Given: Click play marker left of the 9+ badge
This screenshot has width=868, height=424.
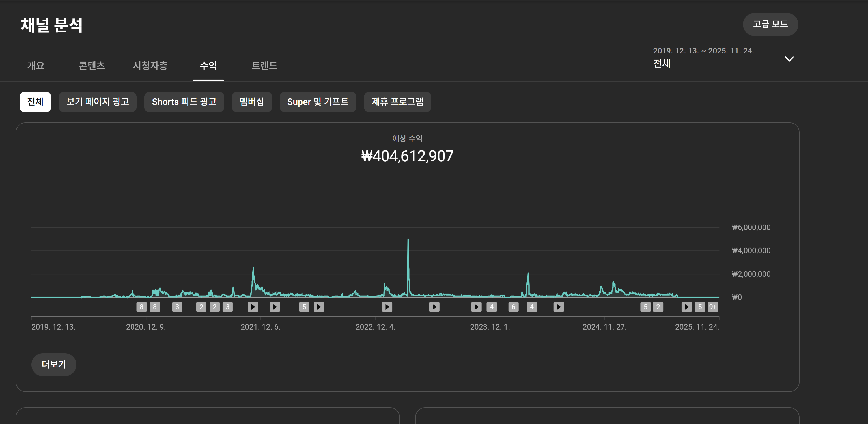Looking at the screenshot, I should (x=686, y=307).
